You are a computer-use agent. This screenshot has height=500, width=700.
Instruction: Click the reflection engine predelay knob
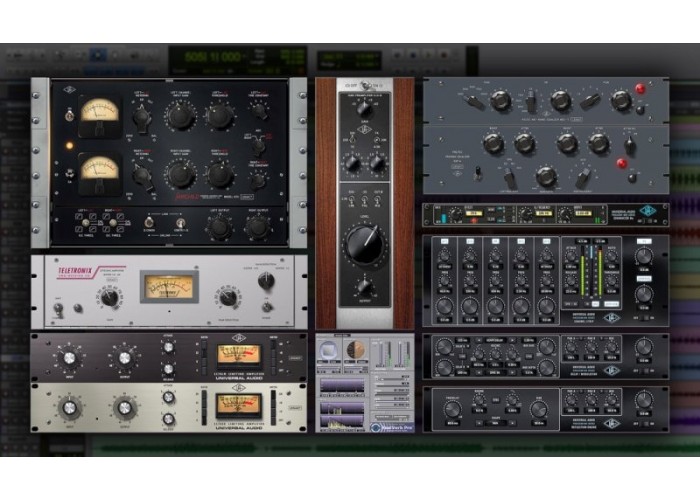coord(452,408)
